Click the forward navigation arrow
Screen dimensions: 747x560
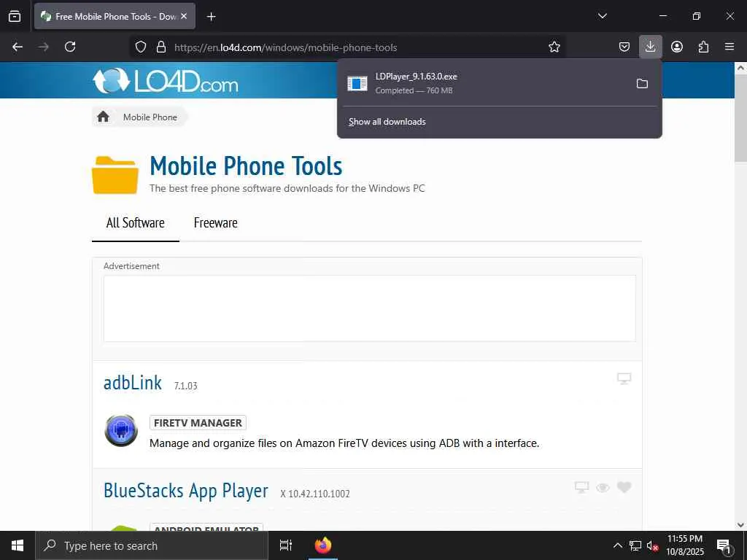44,47
